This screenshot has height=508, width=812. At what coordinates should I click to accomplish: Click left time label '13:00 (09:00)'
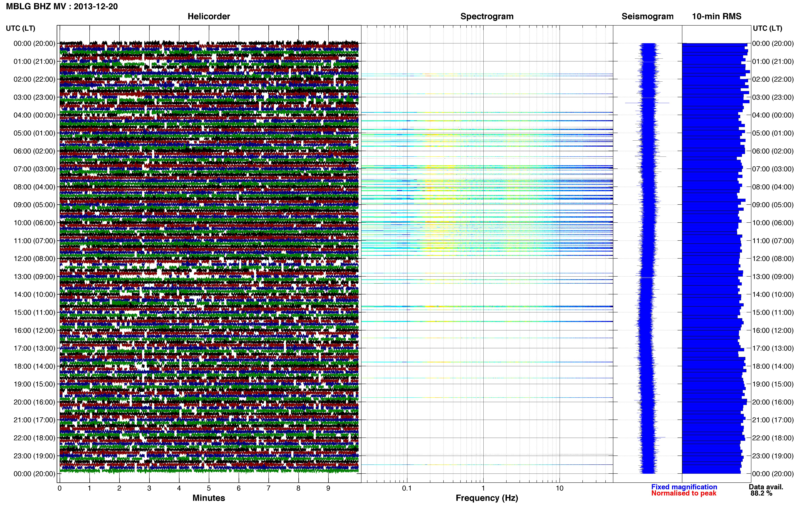[34, 277]
